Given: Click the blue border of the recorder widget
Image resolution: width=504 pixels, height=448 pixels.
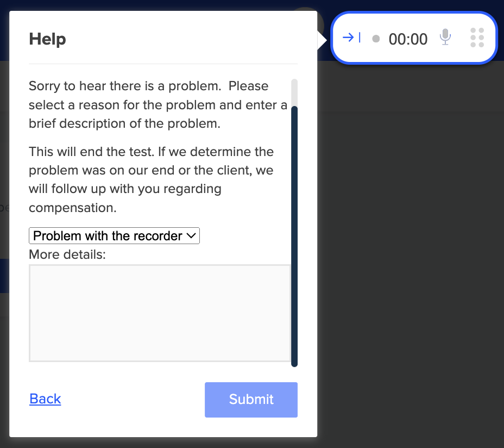Looking at the screenshot, I should (x=414, y=13).
